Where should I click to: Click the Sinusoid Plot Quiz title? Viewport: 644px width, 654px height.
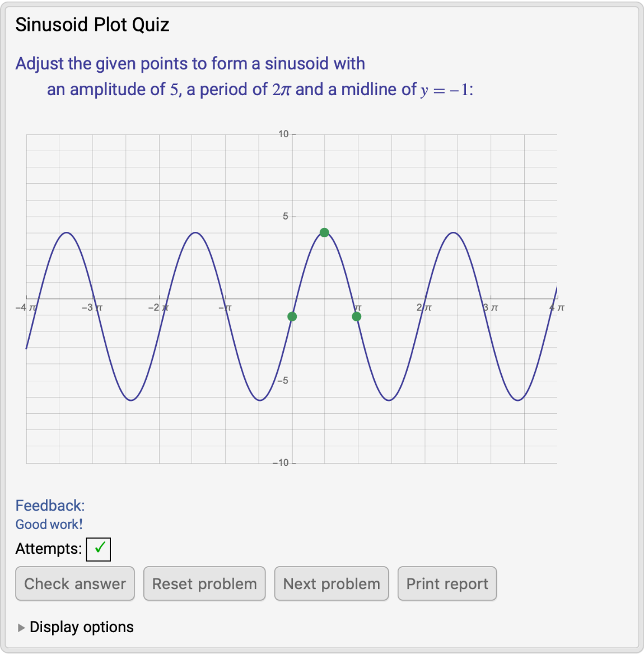(x=92, y=25)
